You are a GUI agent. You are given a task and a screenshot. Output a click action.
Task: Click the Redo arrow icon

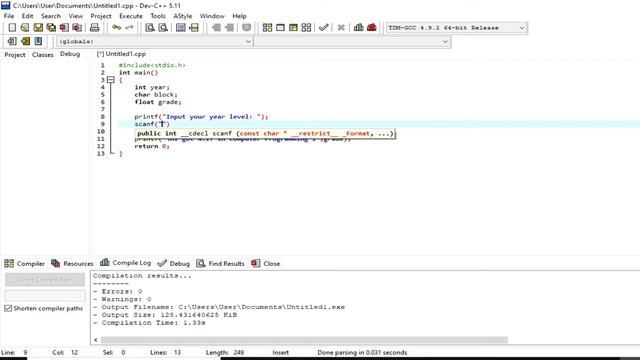click(129, 27)
